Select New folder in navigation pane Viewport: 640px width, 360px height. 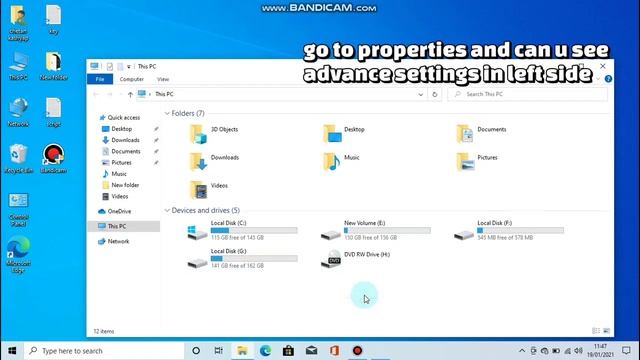(125, 185)
